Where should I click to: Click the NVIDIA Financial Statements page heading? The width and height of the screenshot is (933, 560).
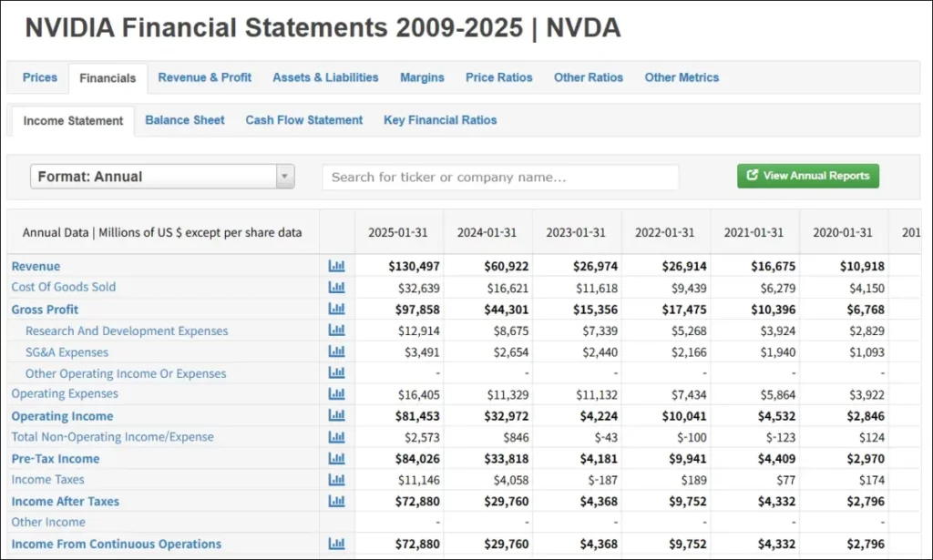[x=323, y=28]
